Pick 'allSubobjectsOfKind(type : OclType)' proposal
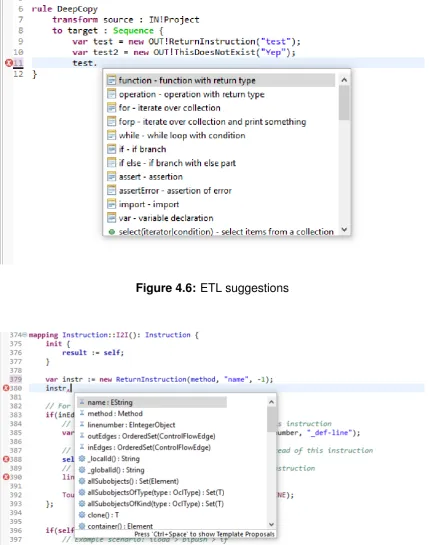The image size is (429, 545). 155,504
